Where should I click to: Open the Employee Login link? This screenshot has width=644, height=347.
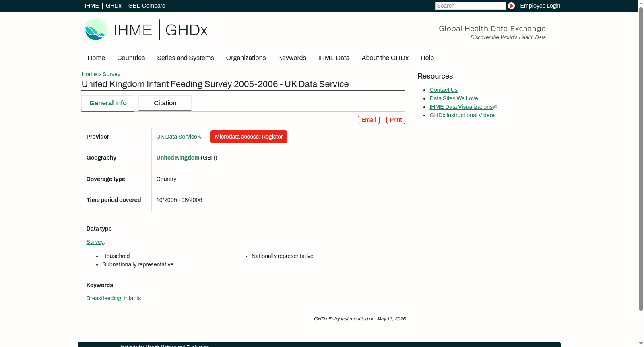pos(540,6)
